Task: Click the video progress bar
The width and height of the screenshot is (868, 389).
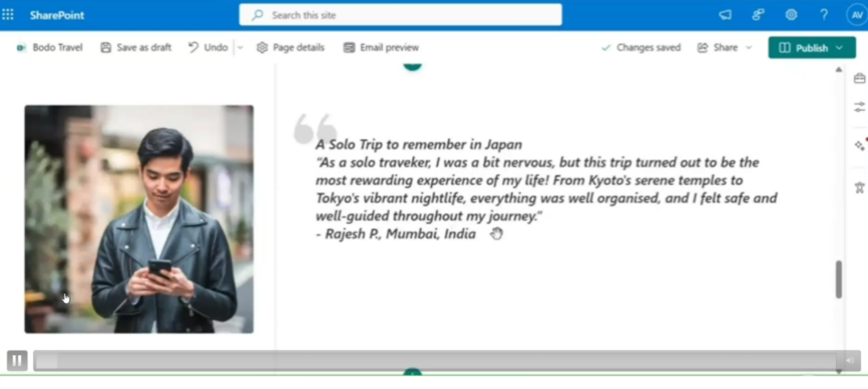Action: (435, 361)
